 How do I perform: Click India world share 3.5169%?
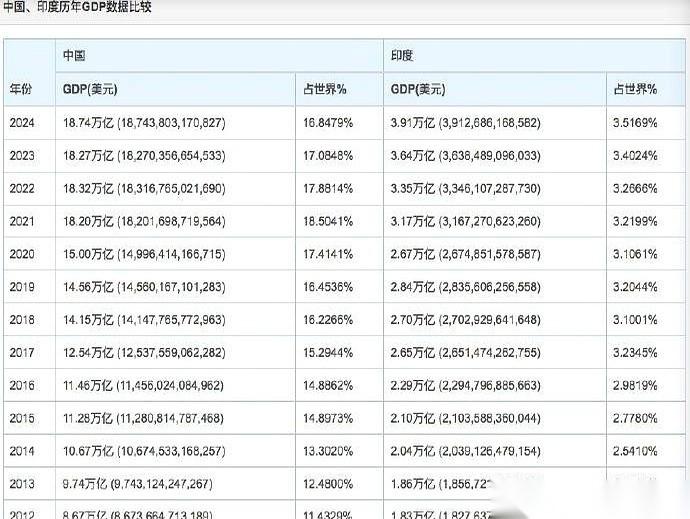[x=635, y=122]
